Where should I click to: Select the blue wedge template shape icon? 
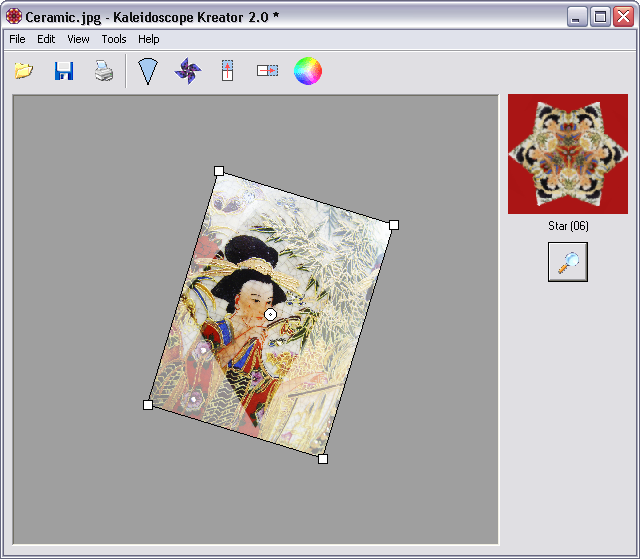[x=148, y=71]
